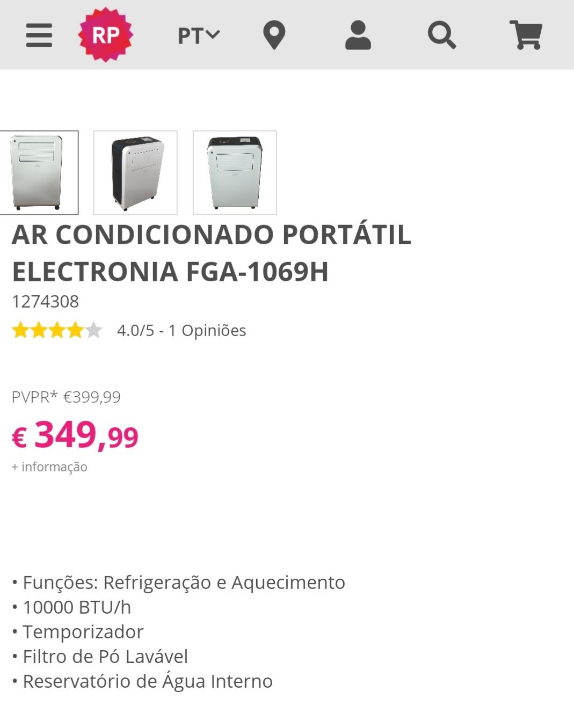
Task: Click the product code 1274308
Action: point(46,302)
